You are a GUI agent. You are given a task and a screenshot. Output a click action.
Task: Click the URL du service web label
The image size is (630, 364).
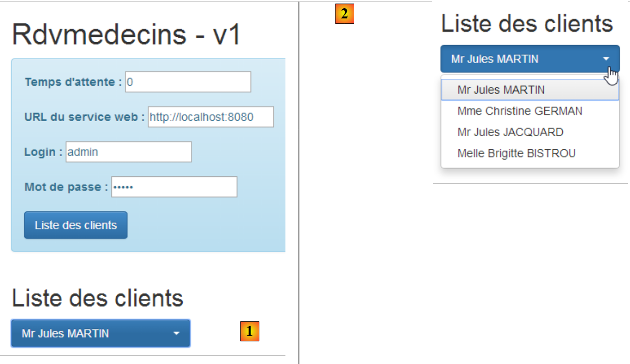[84, 117]
